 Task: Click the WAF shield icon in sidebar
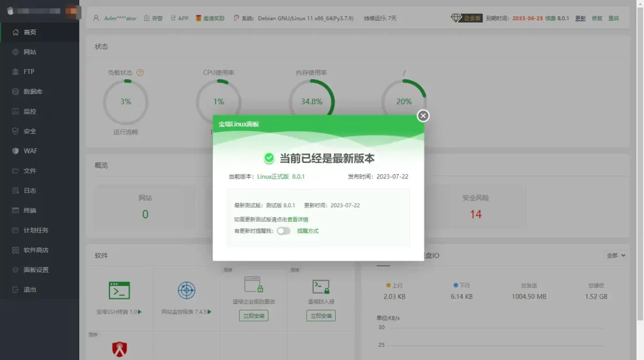pos(15,151)
